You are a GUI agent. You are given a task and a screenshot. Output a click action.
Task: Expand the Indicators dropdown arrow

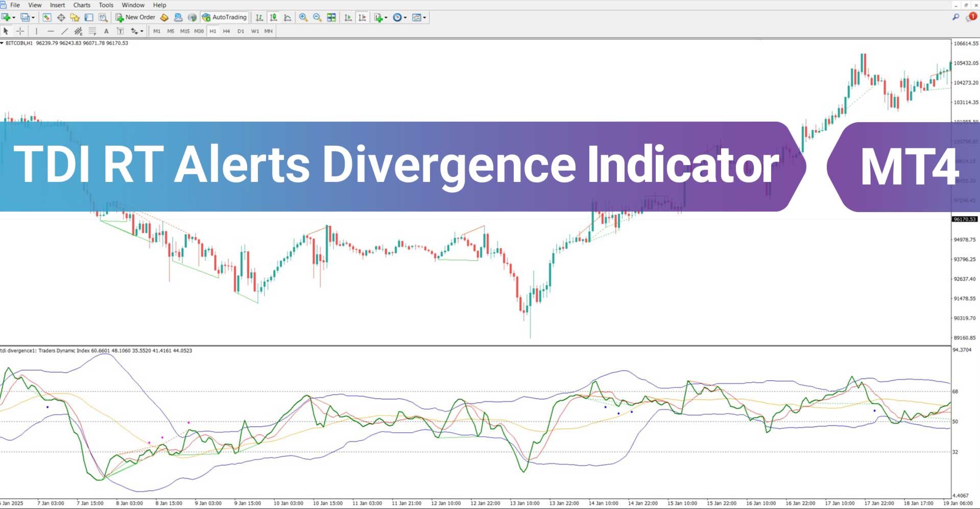click(x=386, y=17)
